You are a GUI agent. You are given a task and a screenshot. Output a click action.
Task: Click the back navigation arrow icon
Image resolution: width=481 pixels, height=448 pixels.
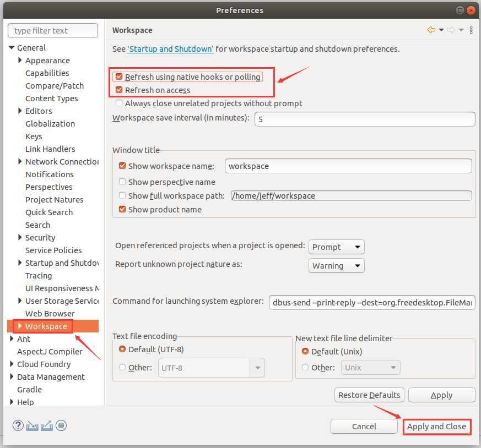click(x=431, y=30)
